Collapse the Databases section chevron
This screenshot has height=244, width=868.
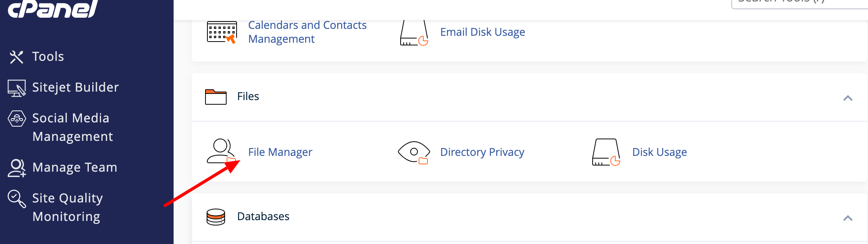848,218
